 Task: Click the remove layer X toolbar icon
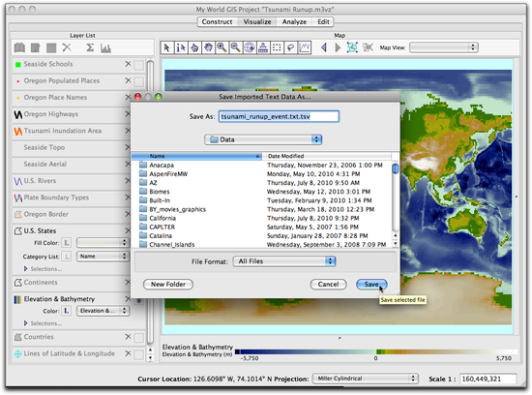(67, 47)
